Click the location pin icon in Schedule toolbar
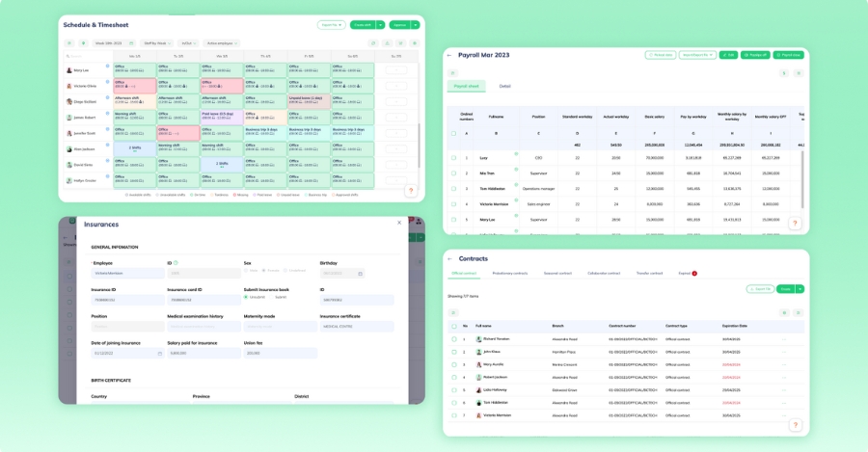This screenshot has width=868, height=452. tap(84, 43)
